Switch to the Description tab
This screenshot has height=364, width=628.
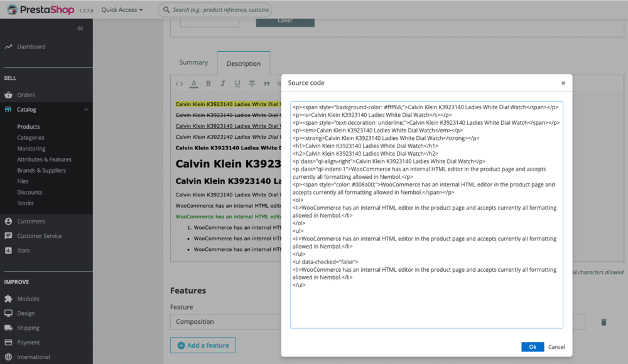244,63
